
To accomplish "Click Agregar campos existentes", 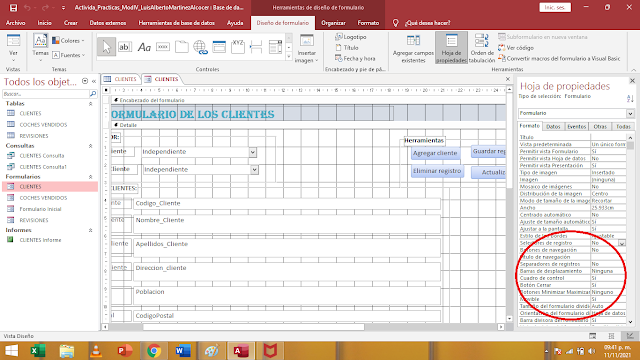I will [413, 48].
